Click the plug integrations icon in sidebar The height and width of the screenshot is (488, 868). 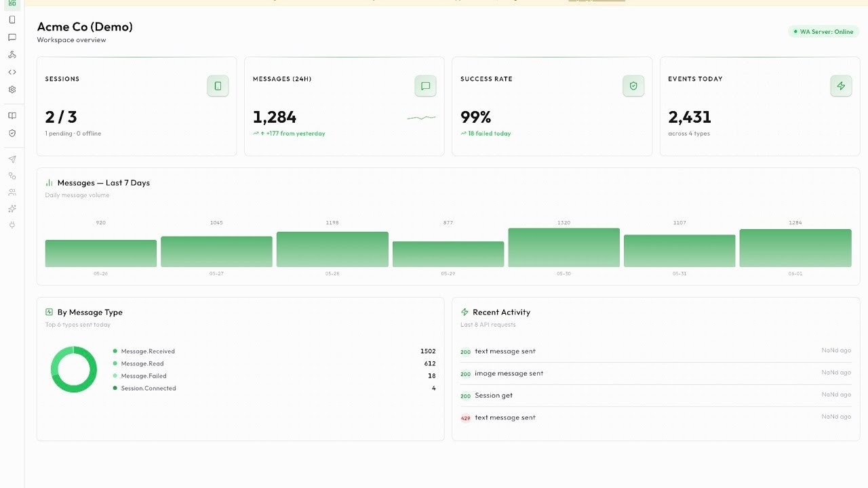12,224
